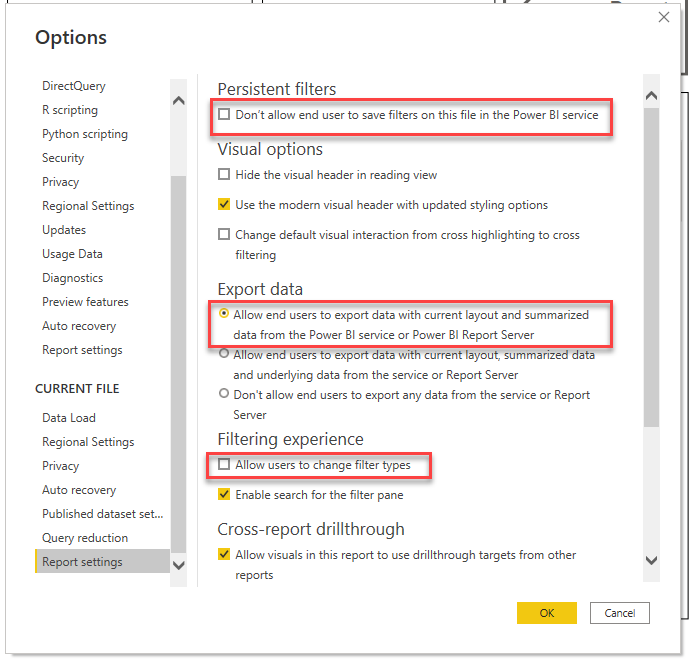The image size is (692, 663).
Task: Click the Cancel button
Action: pyautogui.click(x=620, y=613)
